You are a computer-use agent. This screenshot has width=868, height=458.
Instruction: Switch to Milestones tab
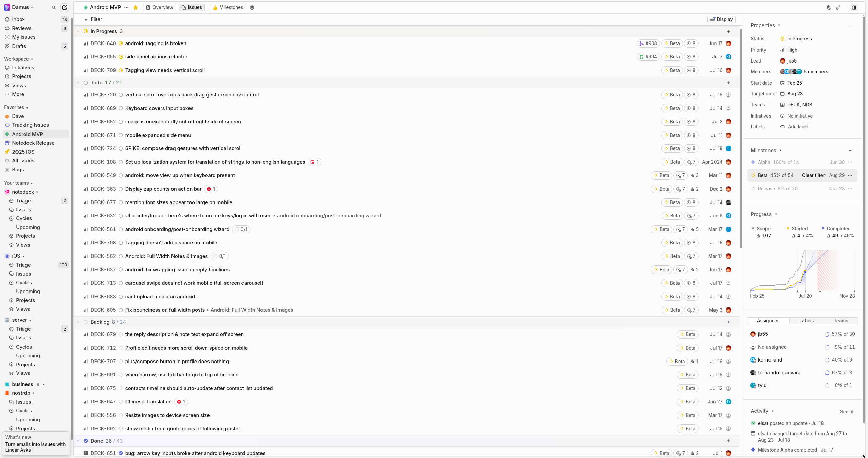228,7
